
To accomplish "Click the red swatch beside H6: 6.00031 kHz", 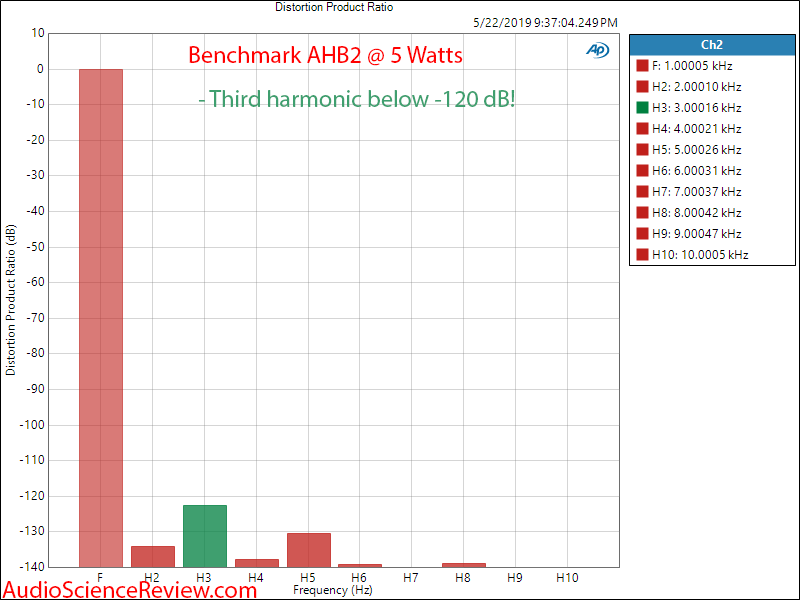I will tap(642, 170).
